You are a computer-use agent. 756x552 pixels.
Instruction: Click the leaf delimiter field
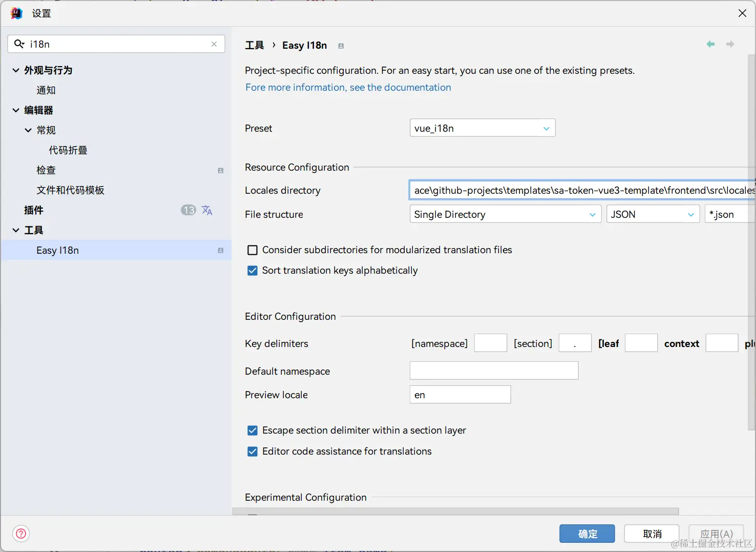click(x=641, y=343)
